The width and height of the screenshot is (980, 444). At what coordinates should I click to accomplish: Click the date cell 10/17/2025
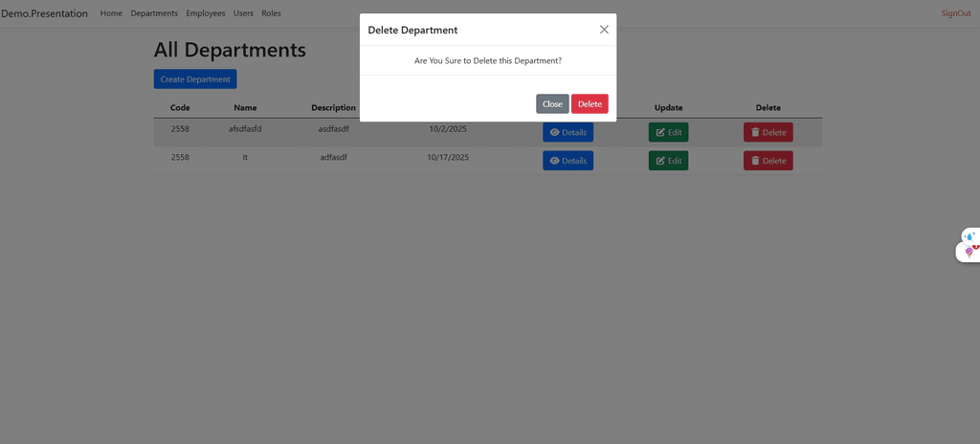448,158
